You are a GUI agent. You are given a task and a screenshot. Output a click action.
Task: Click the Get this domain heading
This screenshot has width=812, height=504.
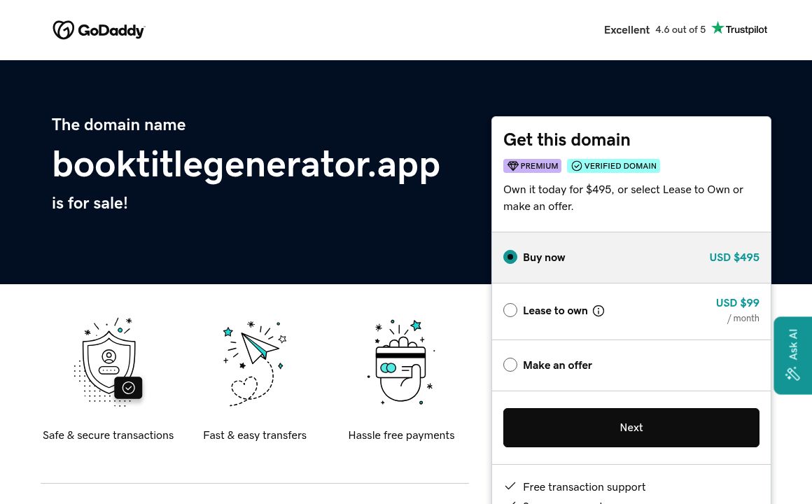[x=566, y=139]
